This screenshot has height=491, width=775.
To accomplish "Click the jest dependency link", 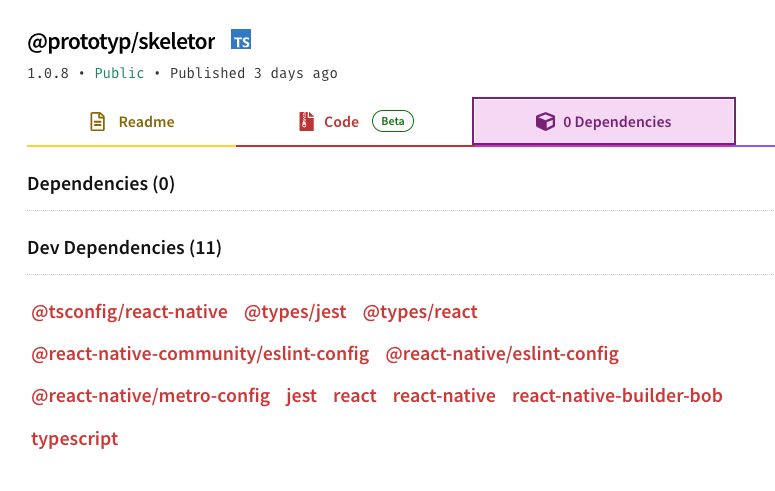I will coord(301,396).
